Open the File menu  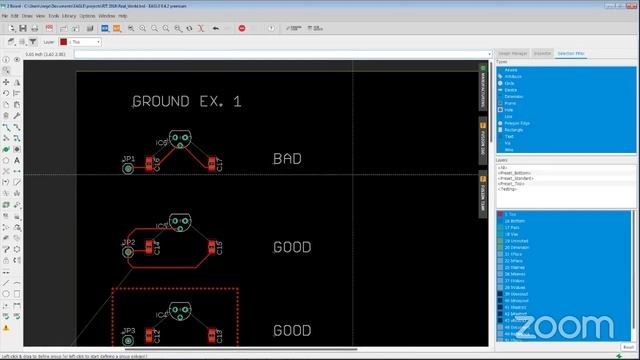point(4,16)
